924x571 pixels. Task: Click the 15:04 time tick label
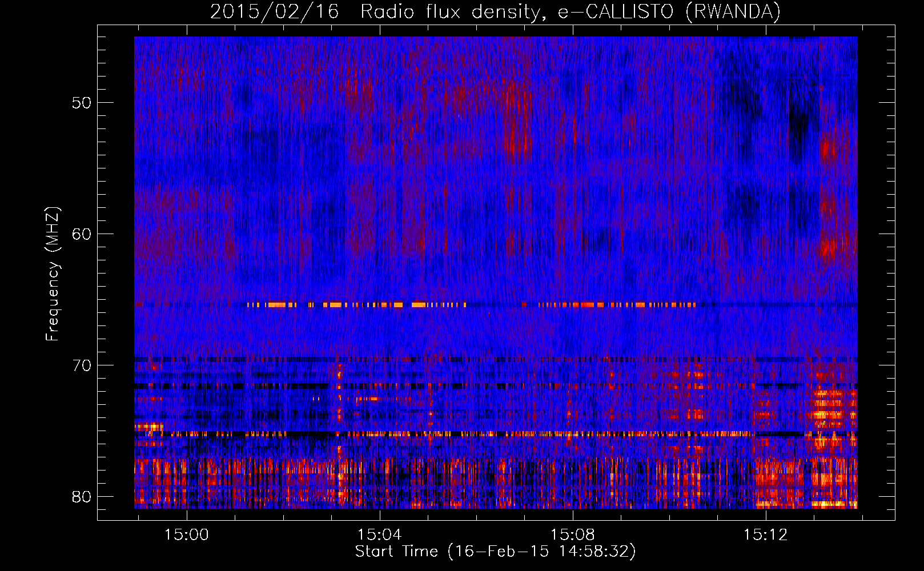380,535
